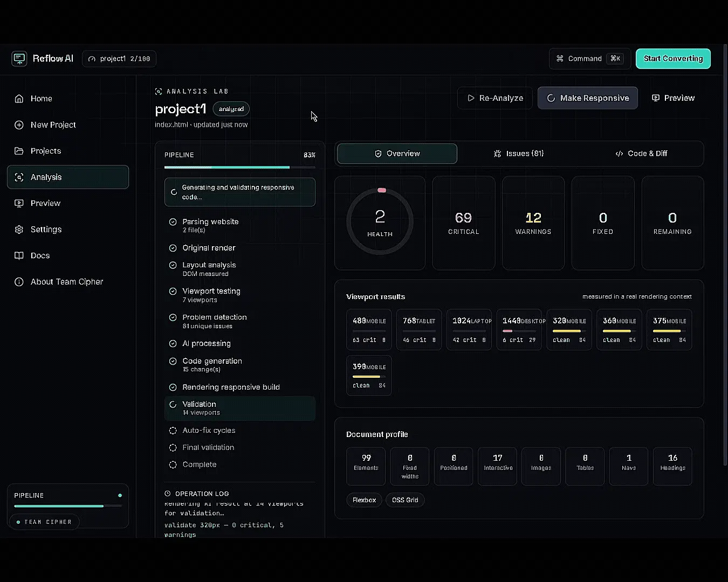728x582 pixels.
Task: Click the 69 Critical stat card
Action: (x=464, y=223)
